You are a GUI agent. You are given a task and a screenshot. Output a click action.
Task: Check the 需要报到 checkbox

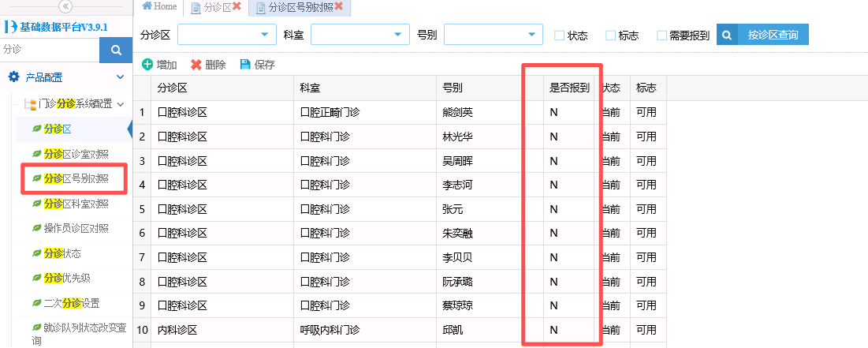point(661,36)
